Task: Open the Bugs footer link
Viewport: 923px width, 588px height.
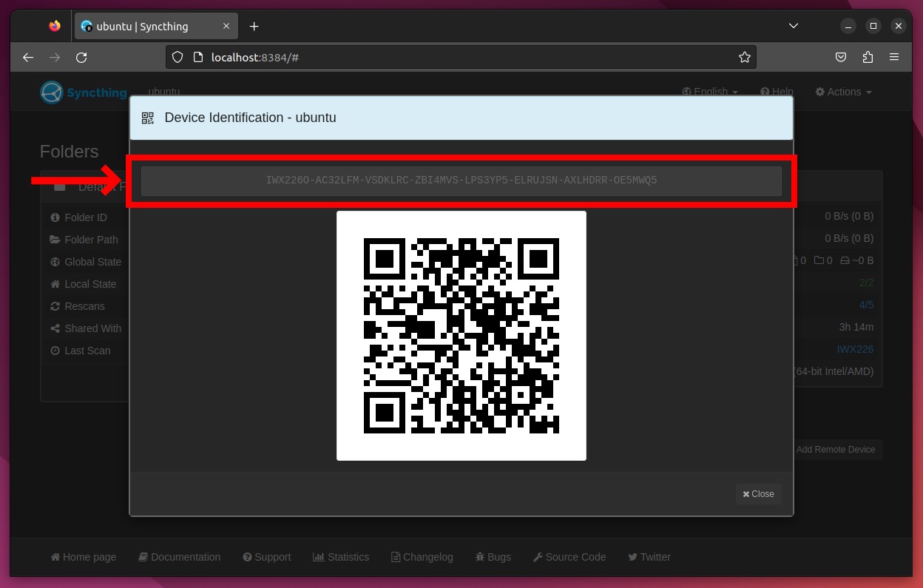Action: point(493,557)
